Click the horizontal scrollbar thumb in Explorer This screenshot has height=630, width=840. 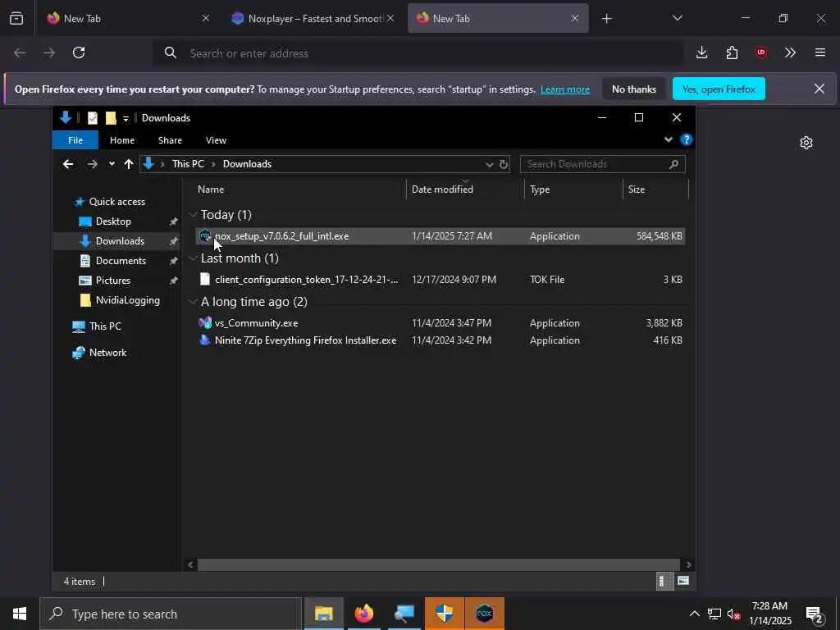439,564
